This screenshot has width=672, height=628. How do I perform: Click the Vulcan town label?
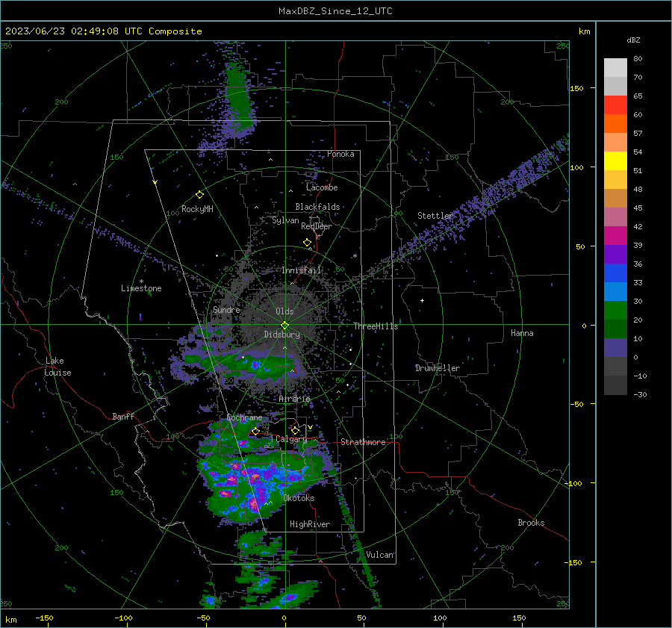pos(380,555)
